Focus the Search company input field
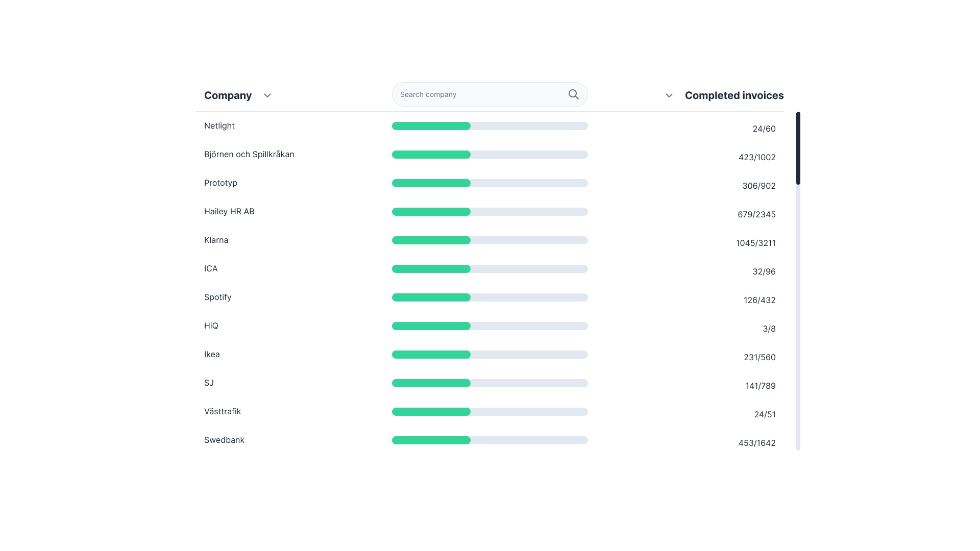The width and height of the screenshot is (980, 551). point(480,94)
